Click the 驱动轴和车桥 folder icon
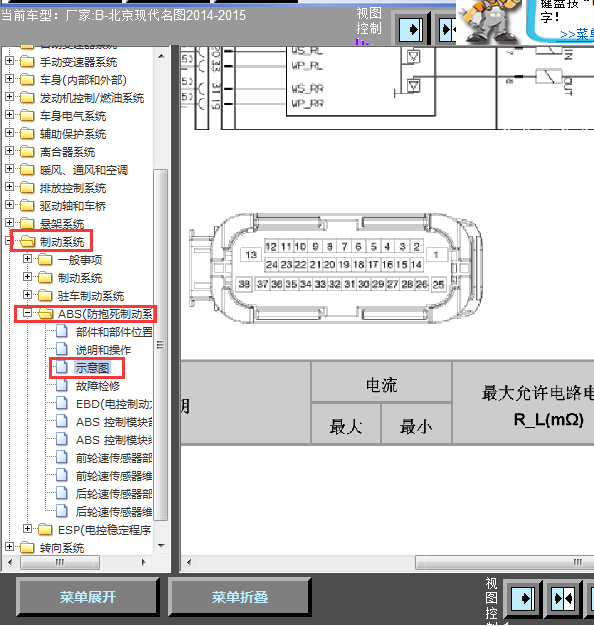This screenshot has height=626, width=594. [x=27, y=205]
